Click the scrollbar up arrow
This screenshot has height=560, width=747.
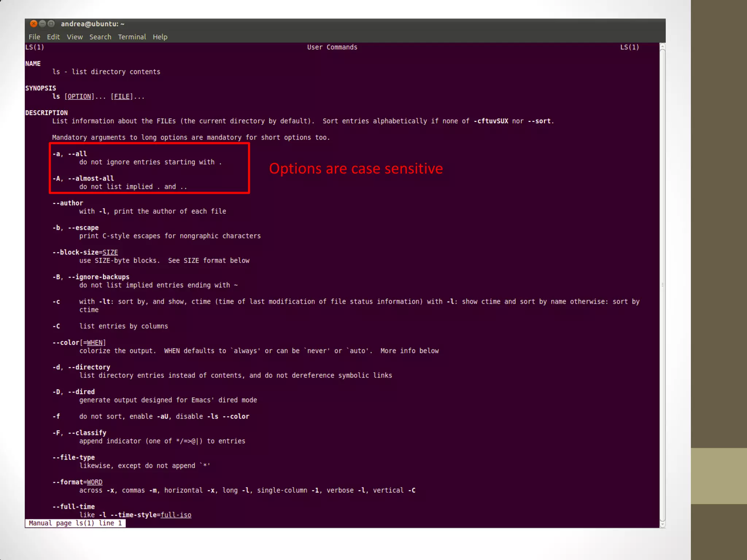663,46
